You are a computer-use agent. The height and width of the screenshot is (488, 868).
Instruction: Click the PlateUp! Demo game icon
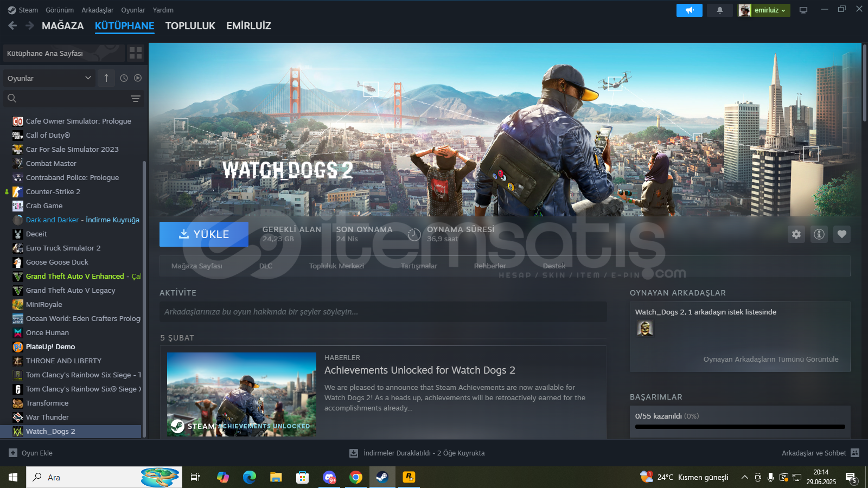(18, 346)
